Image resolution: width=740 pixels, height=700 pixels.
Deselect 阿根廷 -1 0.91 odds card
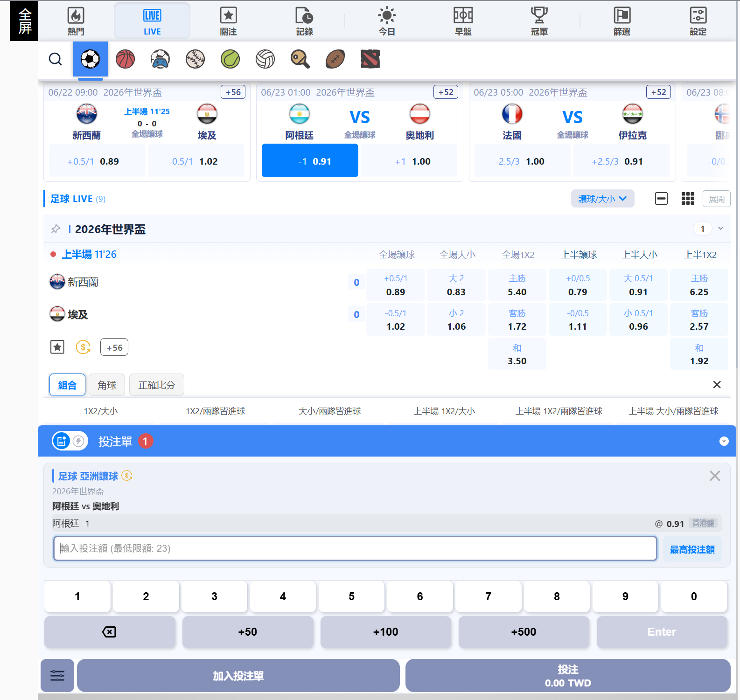[x=310, y=161]
